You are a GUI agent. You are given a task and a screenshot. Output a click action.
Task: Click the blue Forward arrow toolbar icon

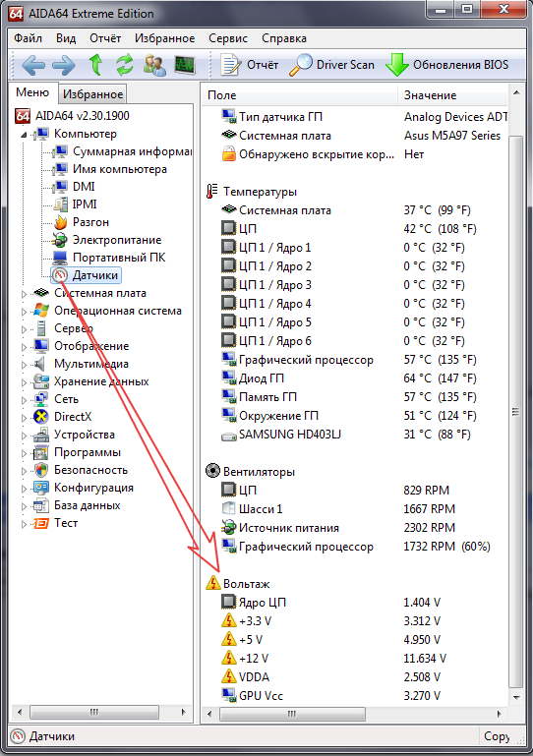coord(64,65)
